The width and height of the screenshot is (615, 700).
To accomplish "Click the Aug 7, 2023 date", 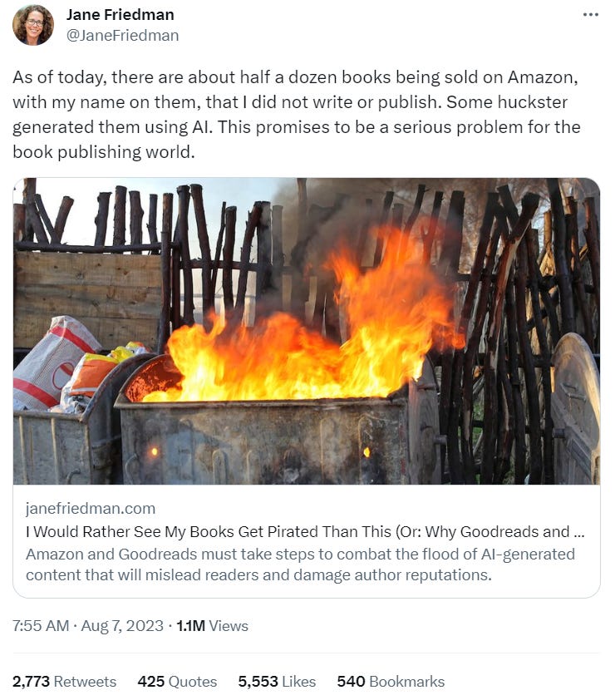I will coord(122,625).
